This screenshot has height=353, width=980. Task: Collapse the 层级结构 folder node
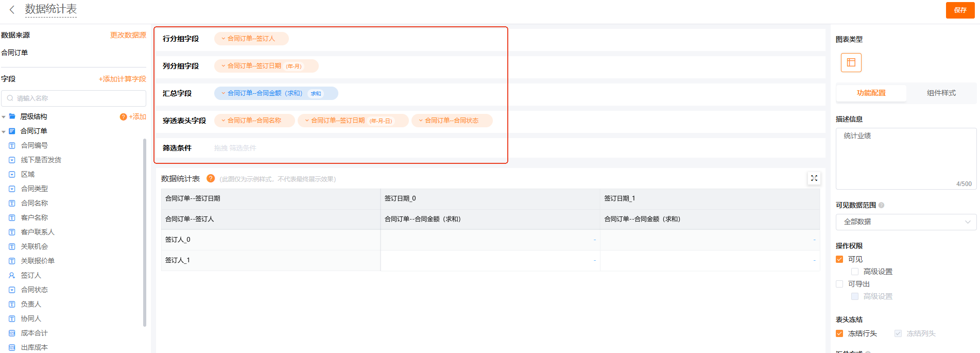(4, 117)
